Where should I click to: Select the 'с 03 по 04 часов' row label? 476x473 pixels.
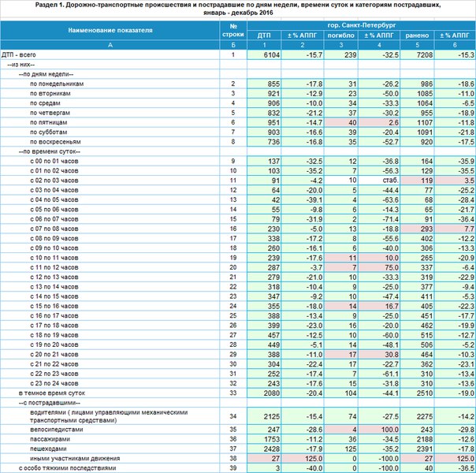54,190
